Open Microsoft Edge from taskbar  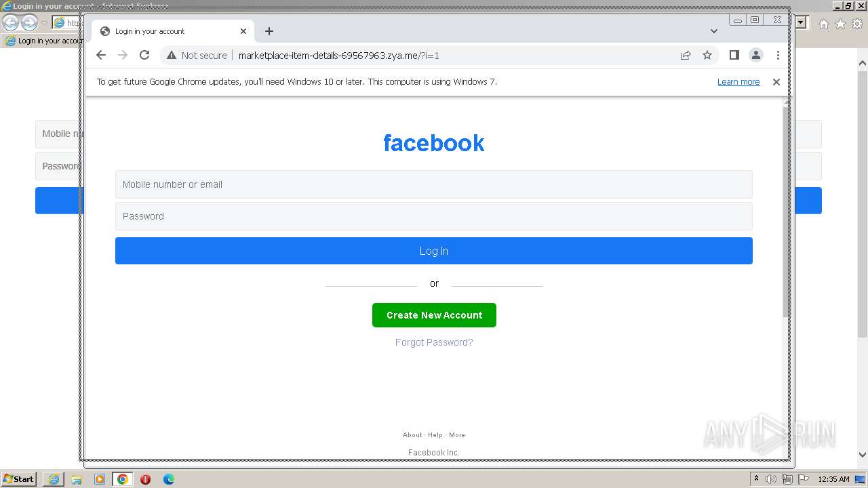coord(168,479)
